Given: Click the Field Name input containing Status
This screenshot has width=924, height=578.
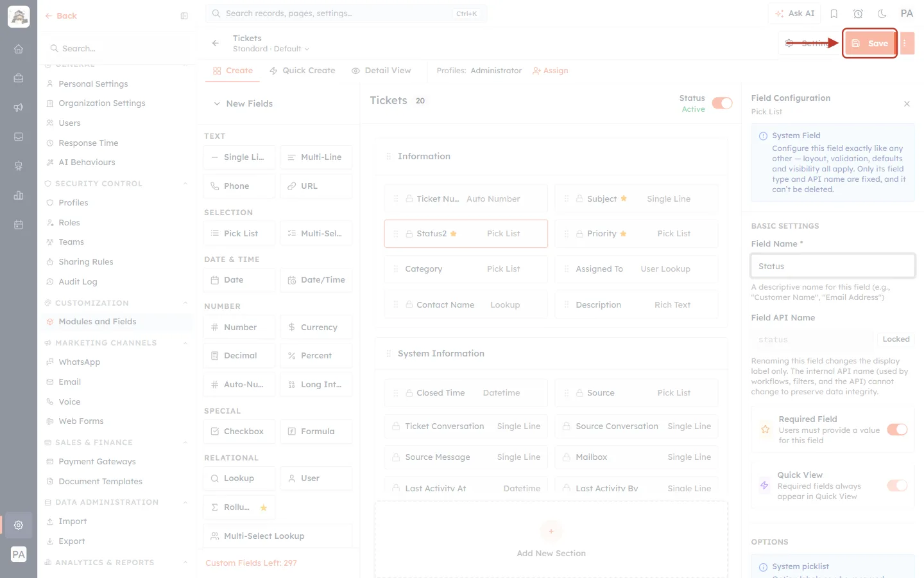Looking at the screenshot, I should click(833, 266).
